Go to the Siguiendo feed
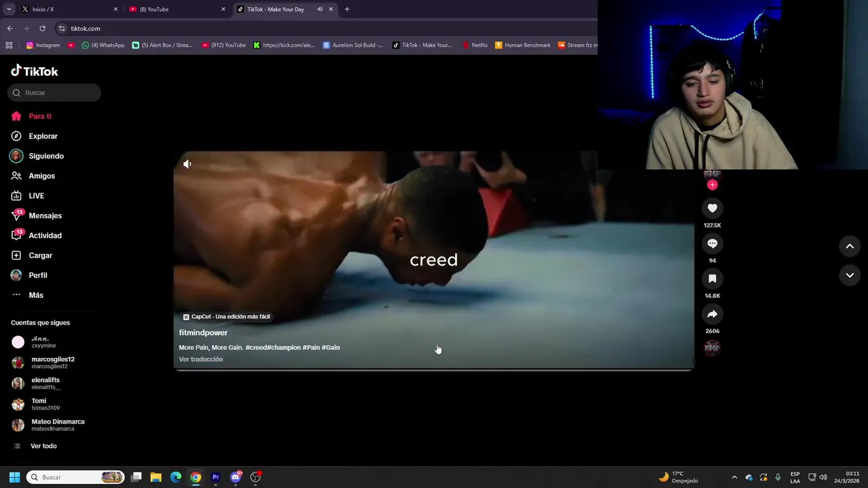Image resolution: width=868 pixels, height=488 pixels. point(37,156)
